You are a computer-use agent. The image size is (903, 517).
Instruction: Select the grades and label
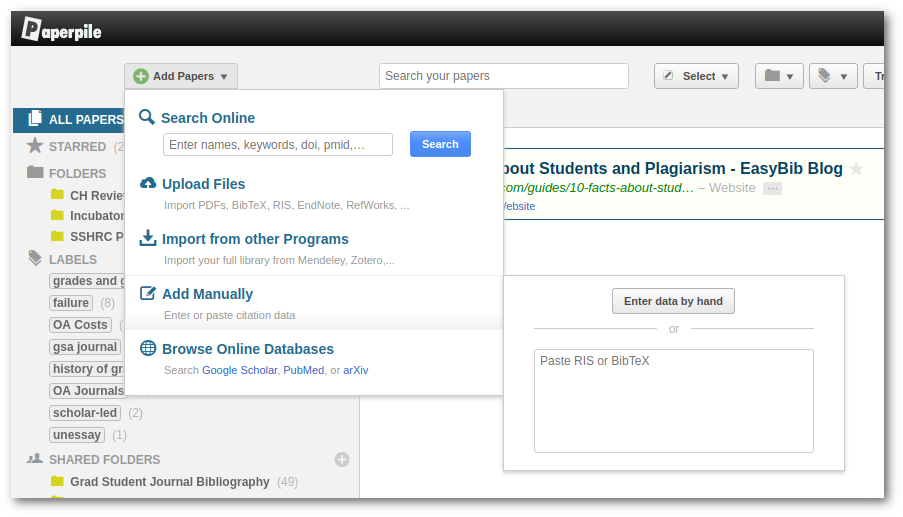point(88,281)
